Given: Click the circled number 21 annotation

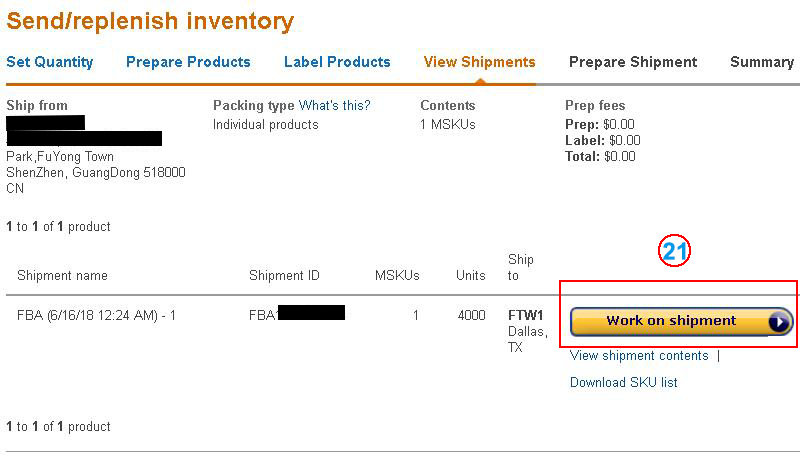Looking at the screenshot, I should point(676,253).
